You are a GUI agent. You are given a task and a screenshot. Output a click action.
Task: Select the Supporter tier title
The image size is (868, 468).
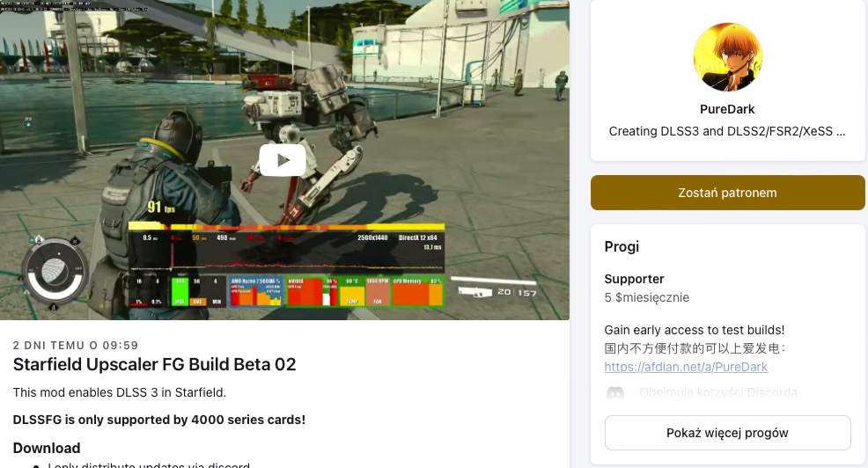point(634,279)
